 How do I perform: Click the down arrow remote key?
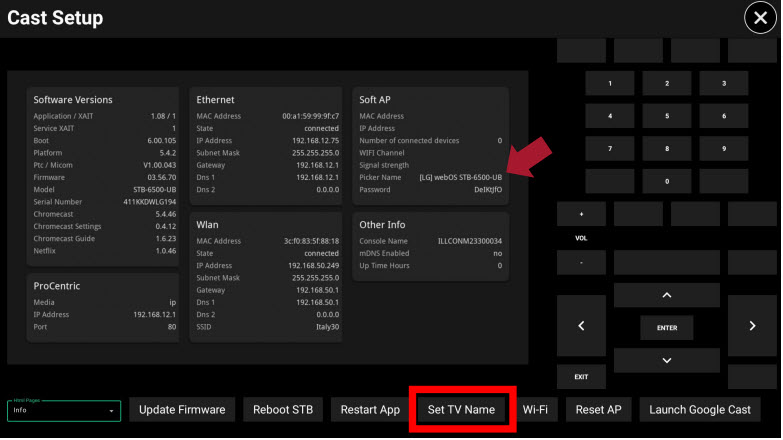point(667,361)
